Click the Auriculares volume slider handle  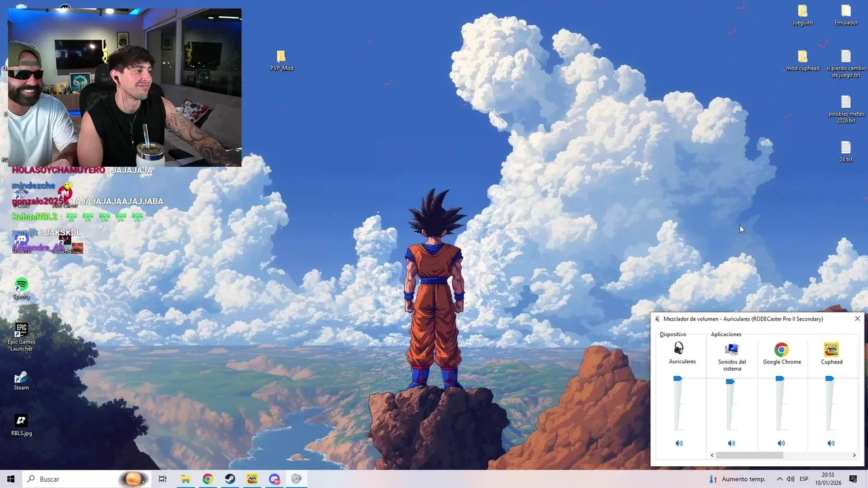[677, 379]
